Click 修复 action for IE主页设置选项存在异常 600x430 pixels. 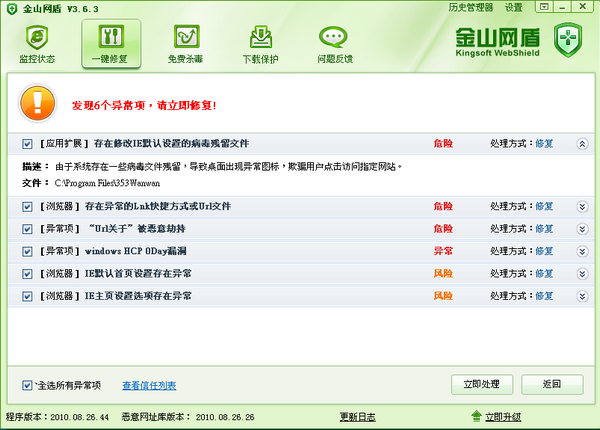pos(544,296)
